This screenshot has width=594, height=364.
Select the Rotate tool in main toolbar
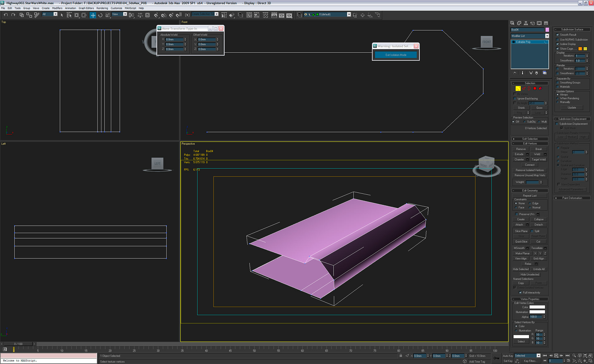[100, 15]
